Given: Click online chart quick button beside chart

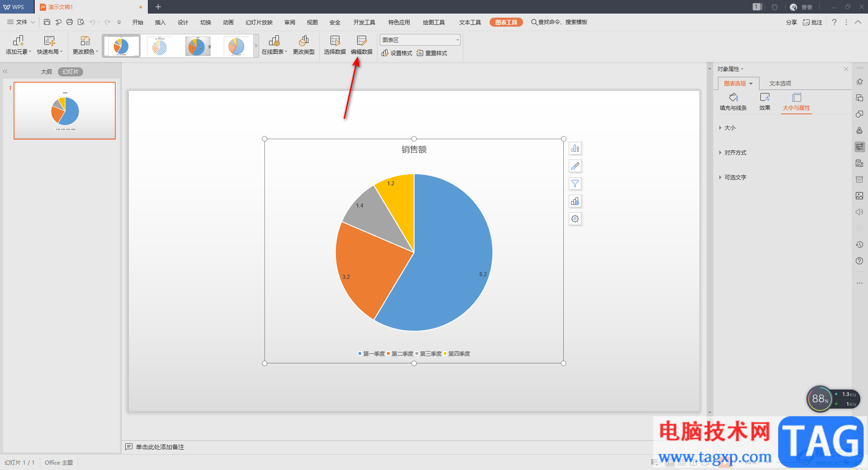Looking at the screenshot, I should (x=575, y=201).
